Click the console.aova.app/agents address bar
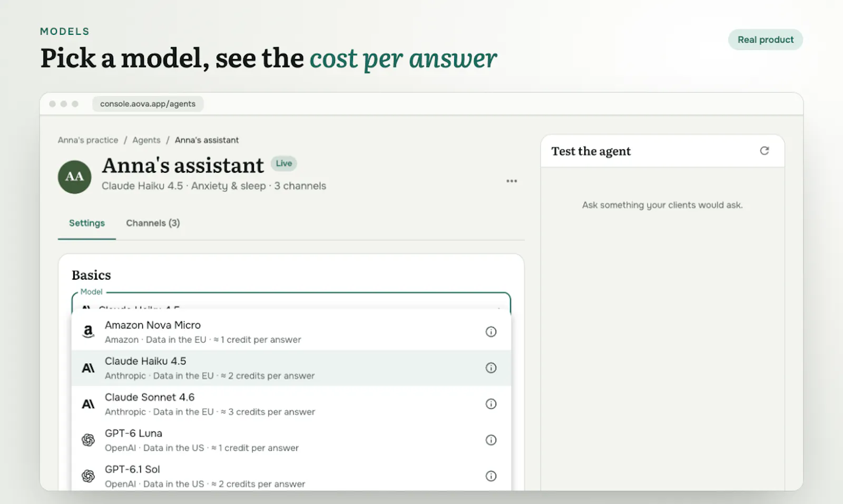This screenshot has width=843, height=504. 148,104
